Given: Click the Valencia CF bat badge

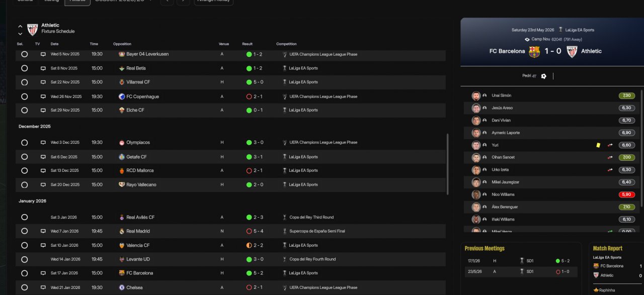Looking at the screenshot, I should point(122,245).
